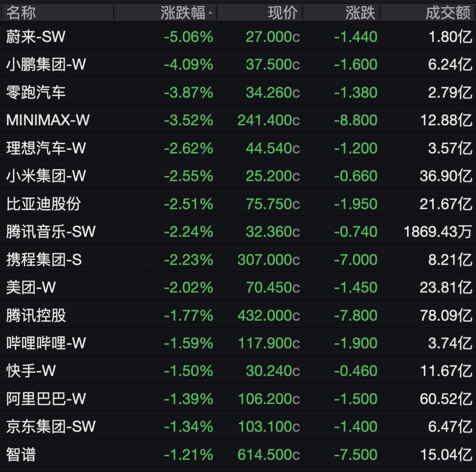476x472 pixels.
Task: Select the 比亚迪股份 stock name
Action: pyautogui.click(x=43, y=204)
